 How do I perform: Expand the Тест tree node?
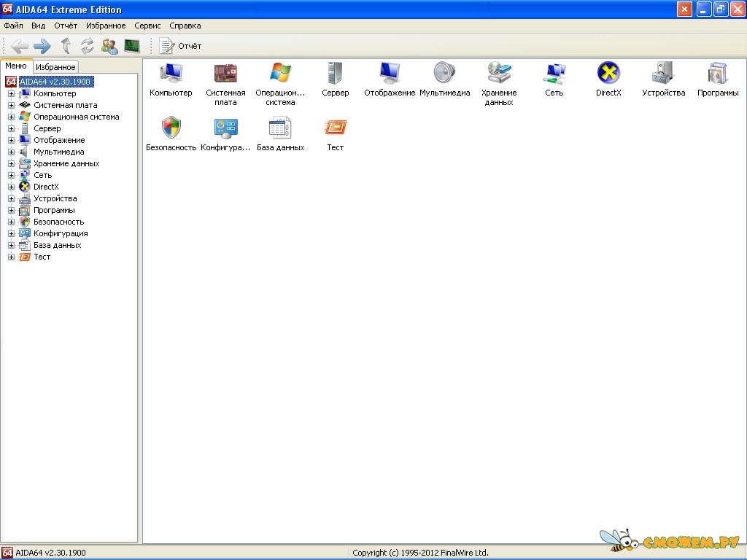click(x=11, y=257)
